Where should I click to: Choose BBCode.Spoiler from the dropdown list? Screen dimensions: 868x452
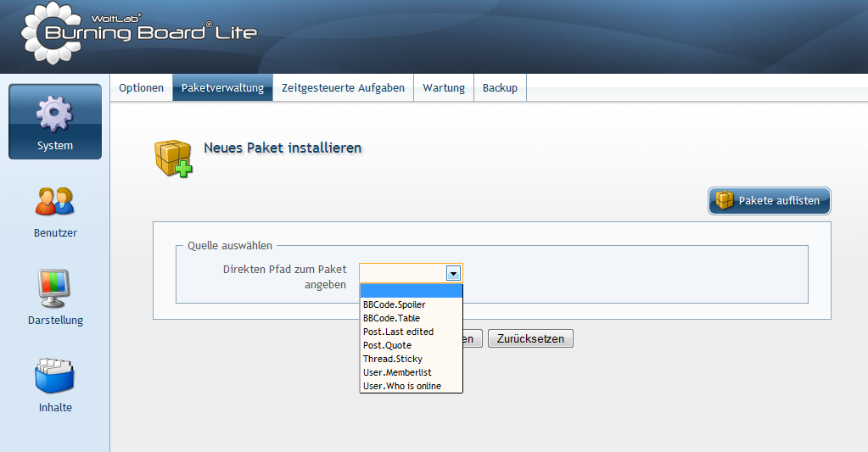coord(395,304)
